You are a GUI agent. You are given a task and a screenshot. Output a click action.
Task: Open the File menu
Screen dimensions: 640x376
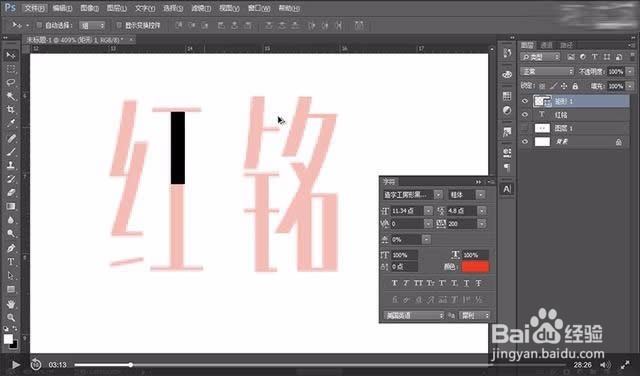point(34,8)
